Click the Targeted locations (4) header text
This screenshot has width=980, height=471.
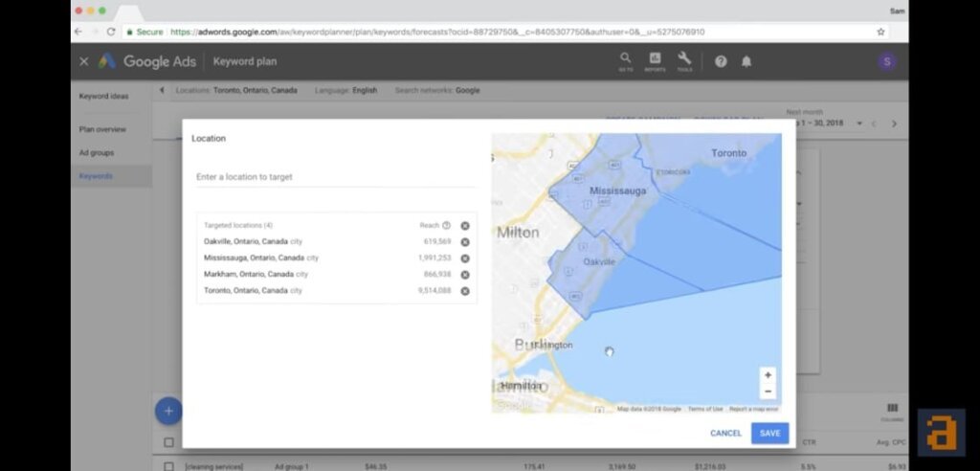click(238, 225)
